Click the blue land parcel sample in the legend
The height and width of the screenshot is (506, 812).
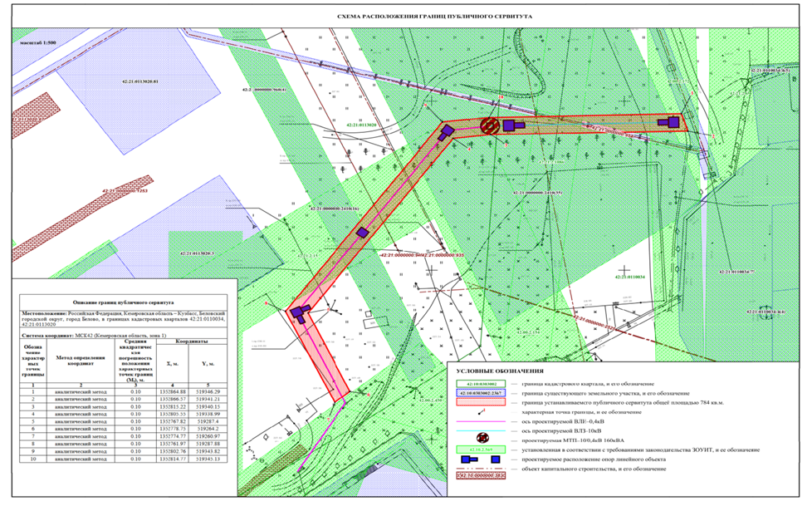(478, 391)
